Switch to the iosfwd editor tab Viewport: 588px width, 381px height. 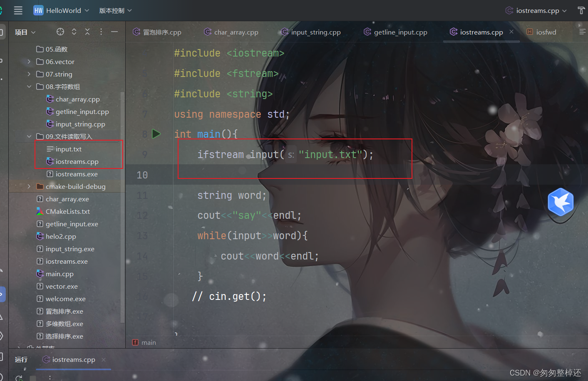[x=541, y=32]
